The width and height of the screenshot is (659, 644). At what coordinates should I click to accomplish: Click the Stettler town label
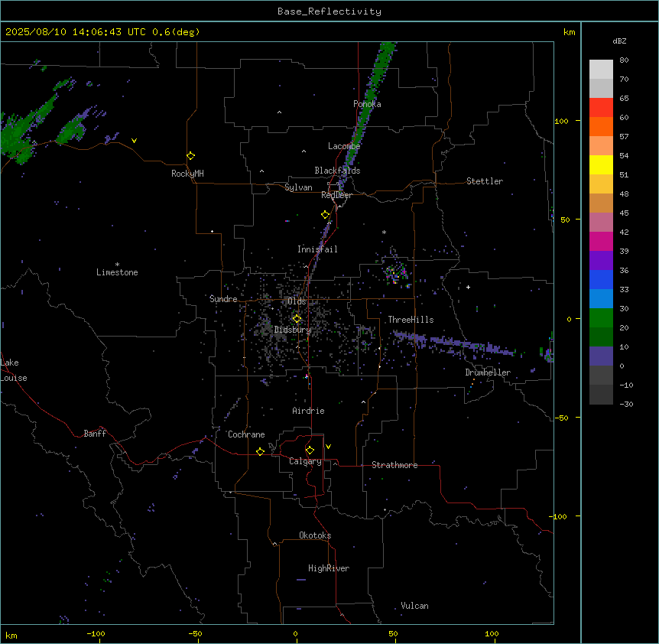tap(484, 181)
